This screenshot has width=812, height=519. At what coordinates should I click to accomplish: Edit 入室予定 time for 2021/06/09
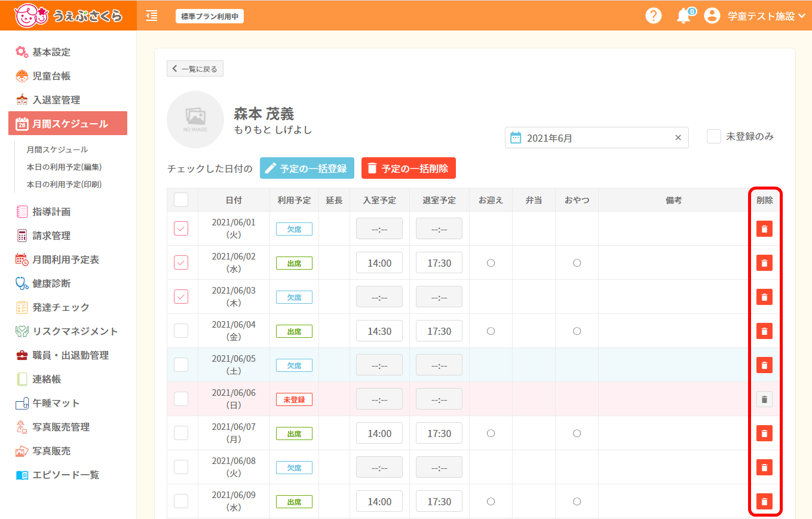[379, 502]
